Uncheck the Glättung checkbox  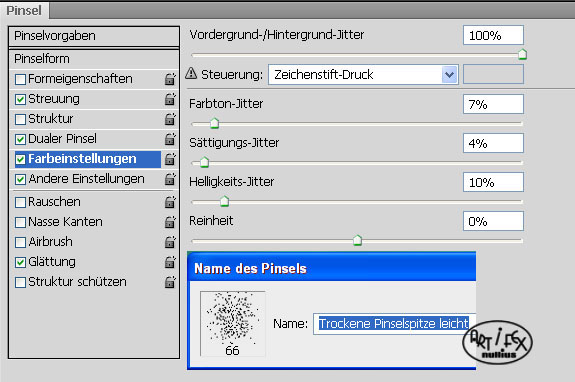tap(21, 262)
